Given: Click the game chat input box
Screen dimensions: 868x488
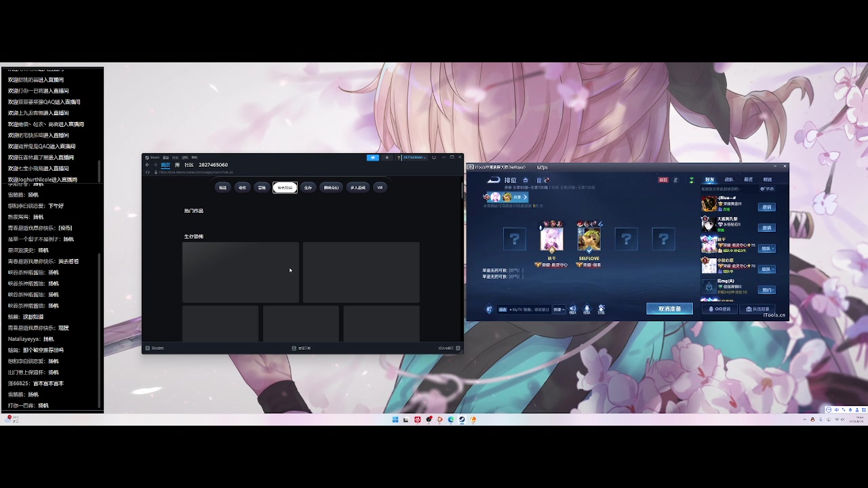Looking at the screenshot, I should pyautogui.click(x=524, y=309).
